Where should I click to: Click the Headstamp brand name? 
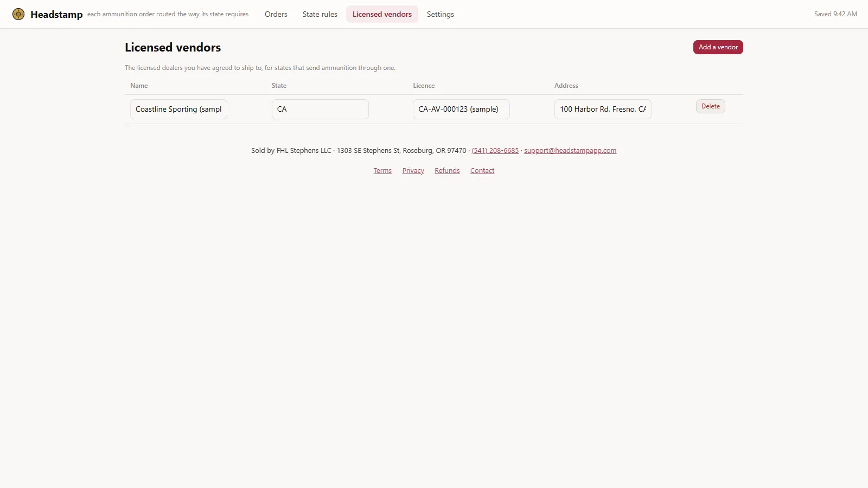click(56, 15)
